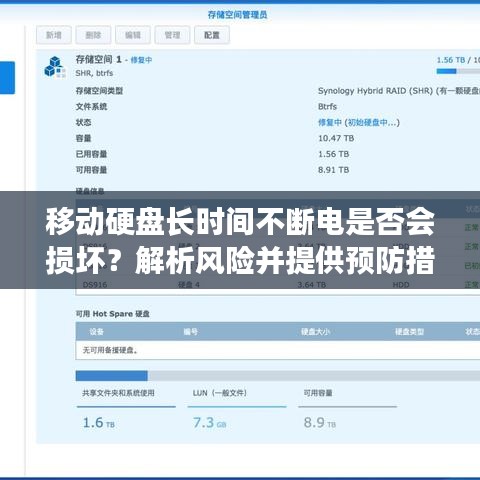Click the 硬盘类型 column header in Hot Spare table
This screenshot has width=480, height=480.
point(409,332)
